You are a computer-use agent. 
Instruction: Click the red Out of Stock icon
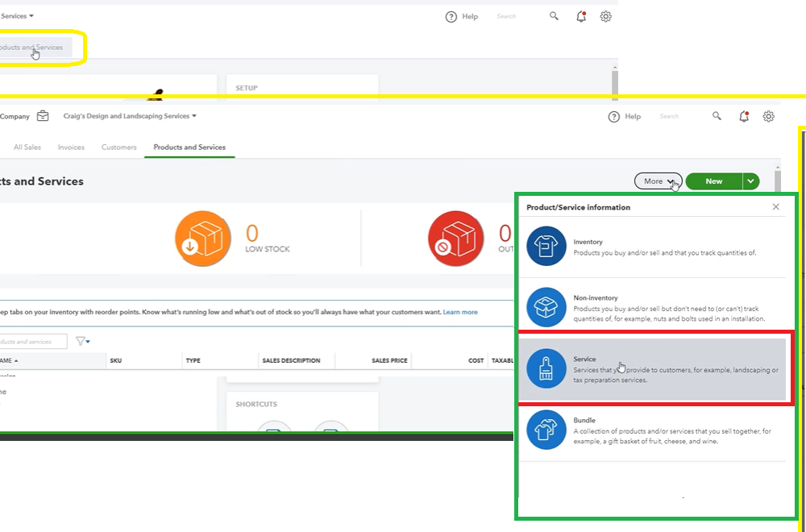tap(456, 239)
